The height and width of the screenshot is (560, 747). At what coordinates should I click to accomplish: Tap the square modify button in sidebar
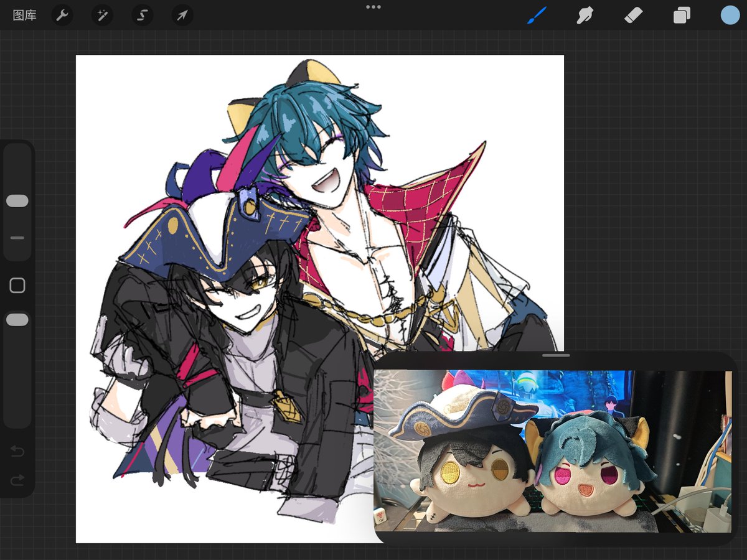click(17, 286)
